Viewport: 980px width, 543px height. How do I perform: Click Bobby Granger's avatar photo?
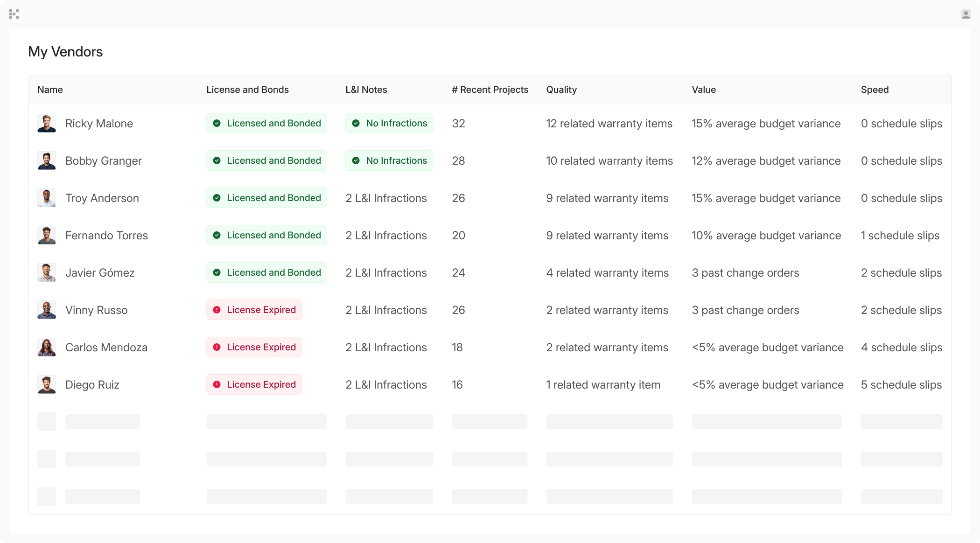(x=47, y=160)
